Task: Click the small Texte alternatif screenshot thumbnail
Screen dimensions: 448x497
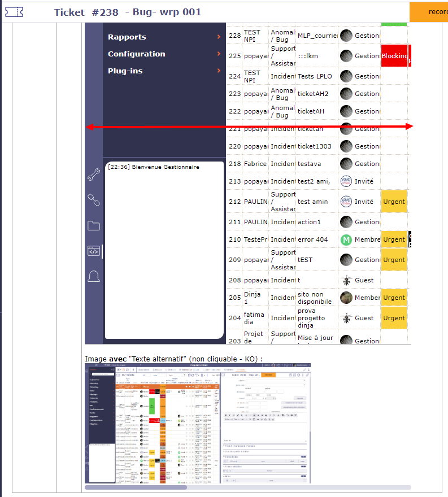Action: tap(197, 423)
